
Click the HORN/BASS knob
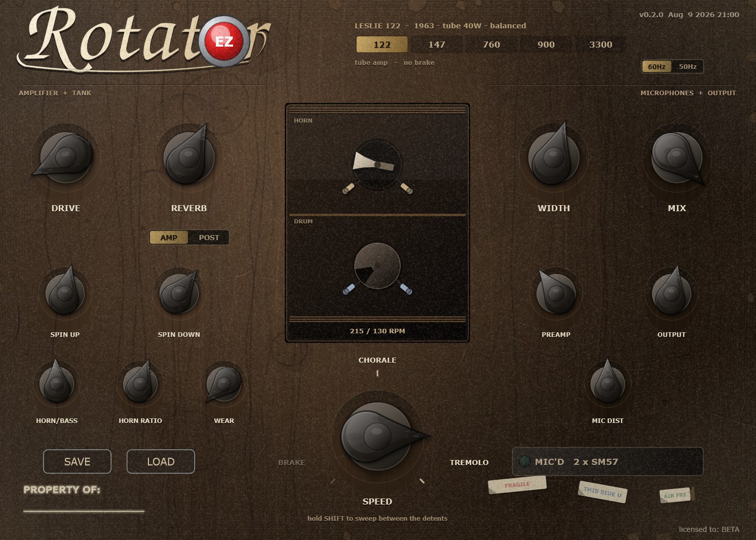point(57,383)
